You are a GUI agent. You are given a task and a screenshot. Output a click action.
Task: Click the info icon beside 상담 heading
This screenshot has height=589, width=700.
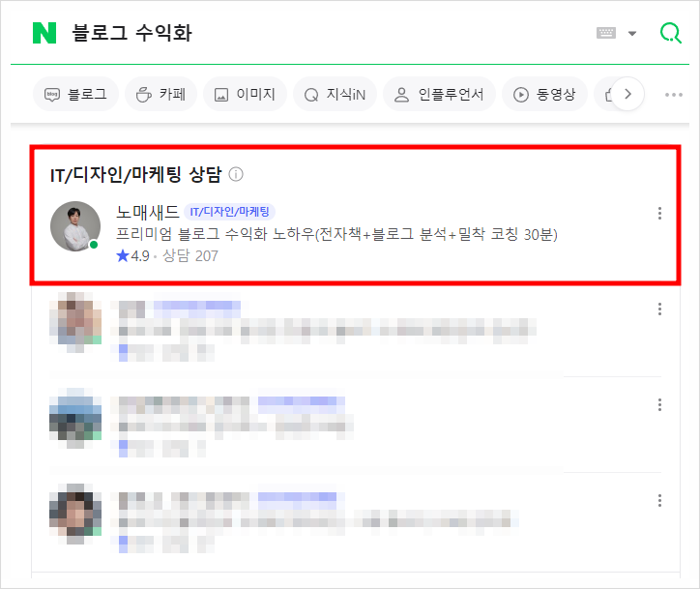point(236,174)
